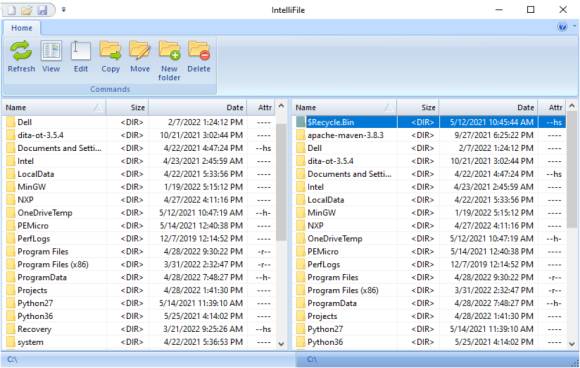580x368 pixels.
Task: Select NXP folder in right pane
Action: pyautogui.click(x=431, y=226)
